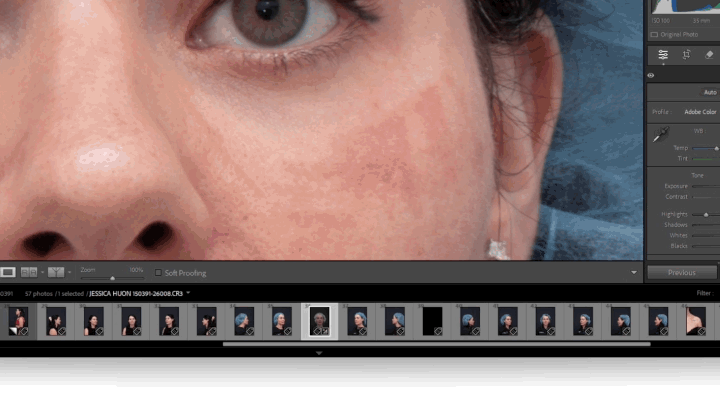
Task: Select filmstrip thumbnail number 45
Action: tap(658, 321)
